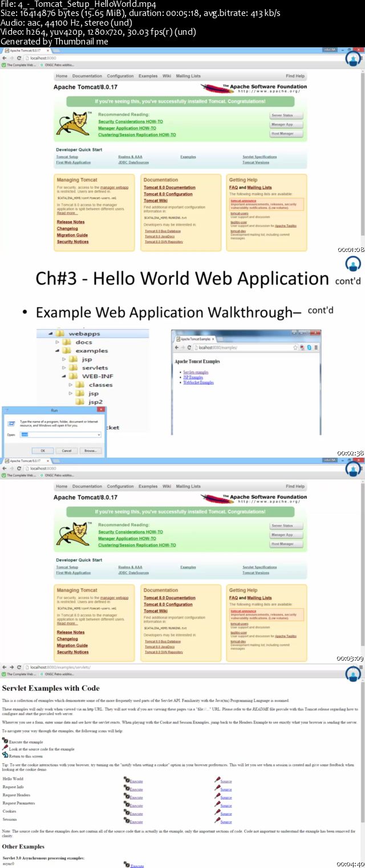Click the source icon in the Sessions row
This screenshot has height=868, width=365.
click(x=217, y=821)
